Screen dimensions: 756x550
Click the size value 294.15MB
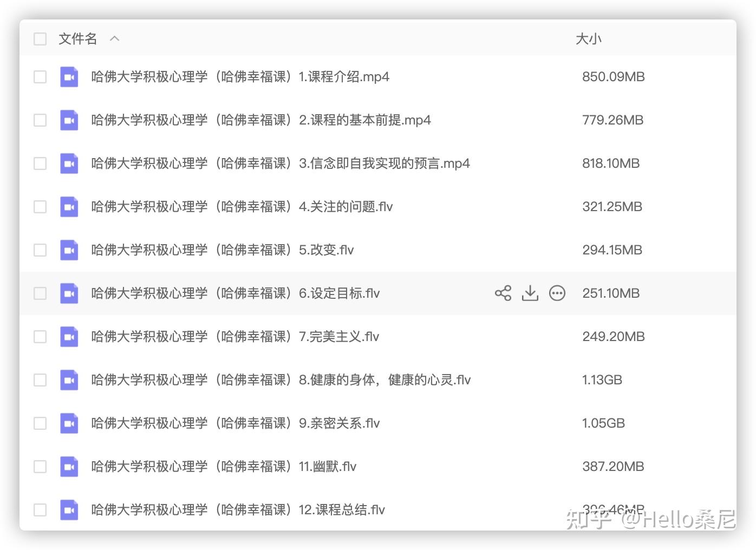click(x=612, y=250)
